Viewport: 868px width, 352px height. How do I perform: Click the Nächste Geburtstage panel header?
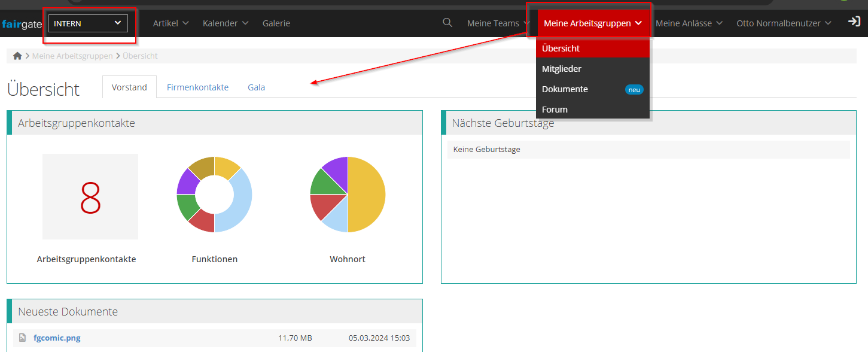(649, 123)
